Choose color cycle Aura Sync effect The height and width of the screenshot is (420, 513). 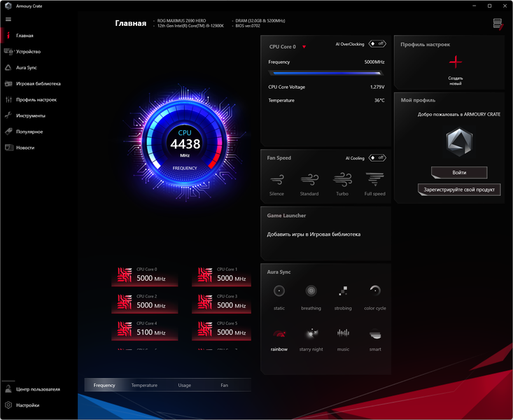click(375, 297)
